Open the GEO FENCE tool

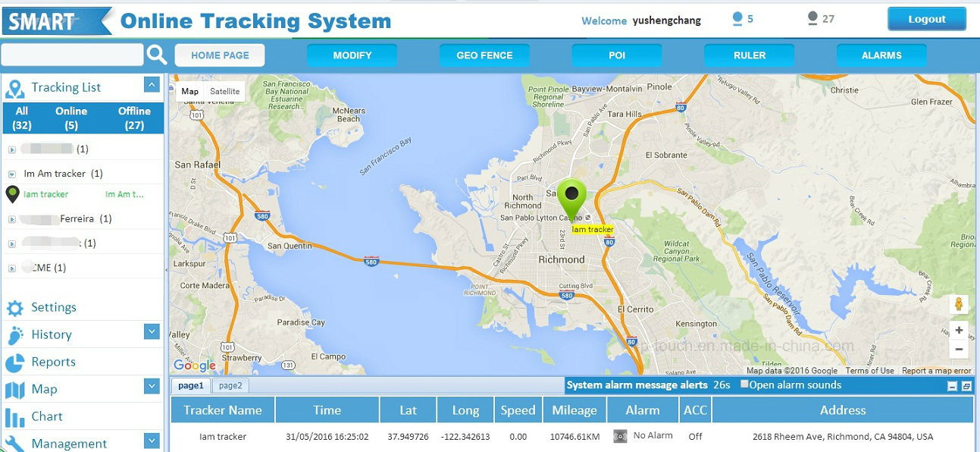(484, 55)
